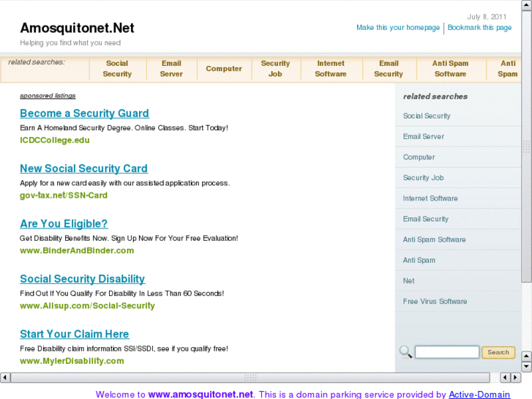532x399 pixels.
Task: Click the magnifier icon beside the search box
Action: coord(405,352)
